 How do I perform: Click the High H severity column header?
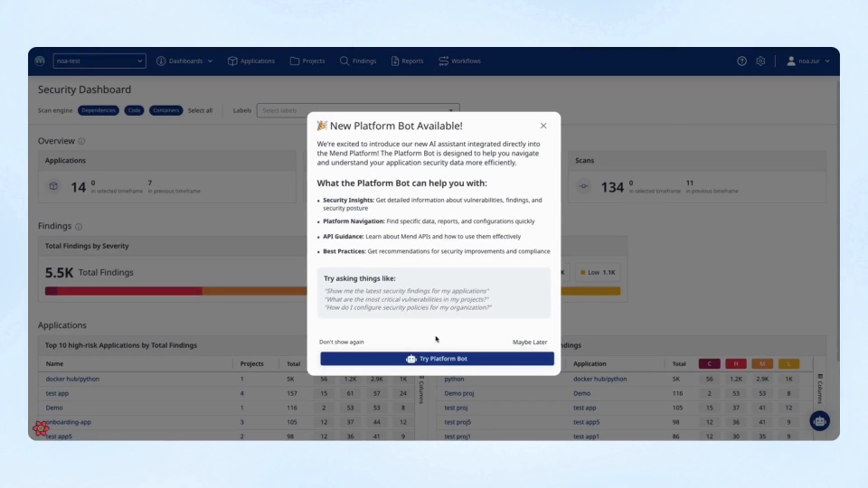(736, 363)
